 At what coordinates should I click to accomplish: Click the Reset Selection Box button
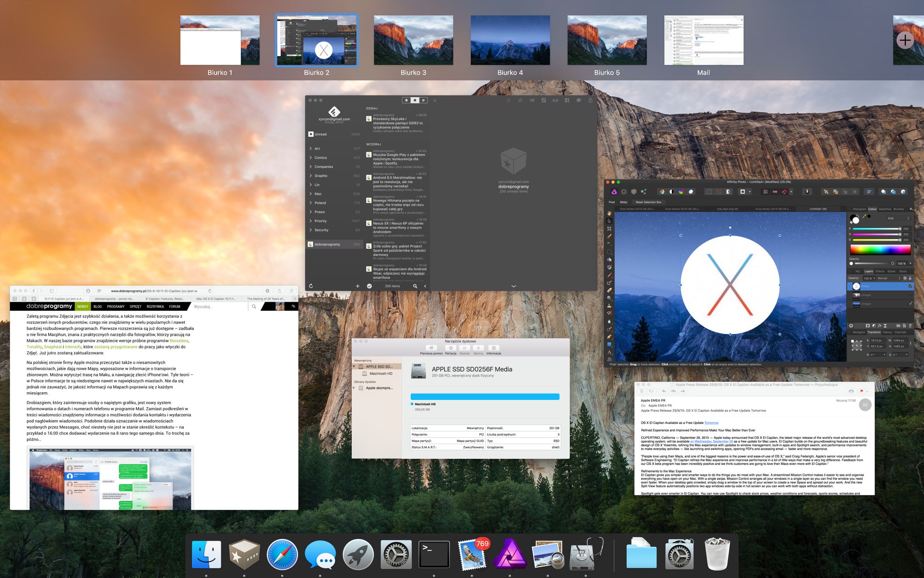pyautogui.click(x=648, y=202)
